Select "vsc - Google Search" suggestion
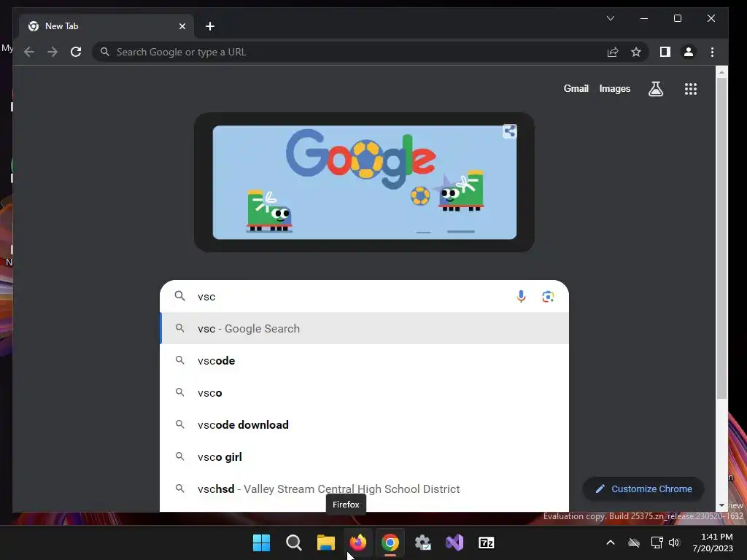This screenshot has height=560, width=747. 365,329
